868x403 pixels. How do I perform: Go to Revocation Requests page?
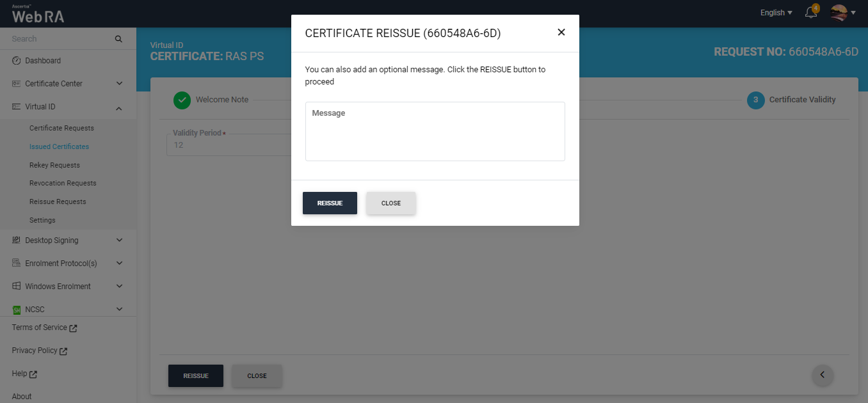click(x=63, y=183)
